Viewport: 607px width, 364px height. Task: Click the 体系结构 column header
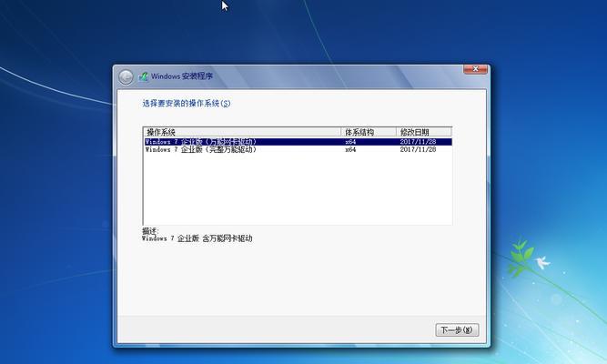(x=369, y=132)
